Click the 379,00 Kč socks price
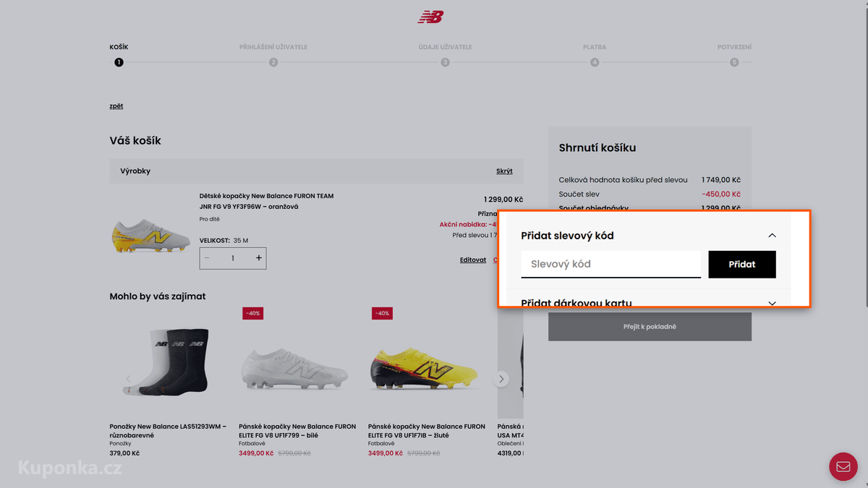Viewport: 868px width, 488px height. click(124, 453)
